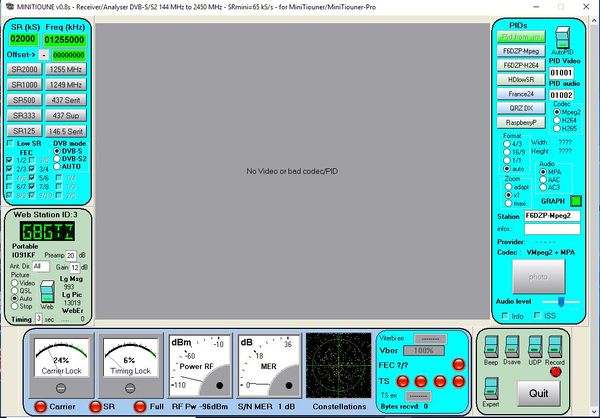Click the Freq (kHz) input field
The height and width of the screenshot is (418, 600).
tap(66, 40)
